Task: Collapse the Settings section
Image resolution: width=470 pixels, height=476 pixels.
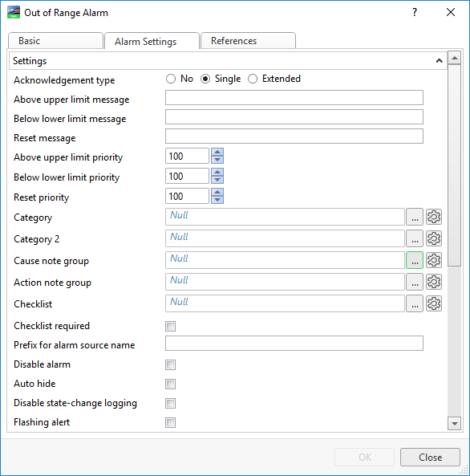Action: point(439,61)
